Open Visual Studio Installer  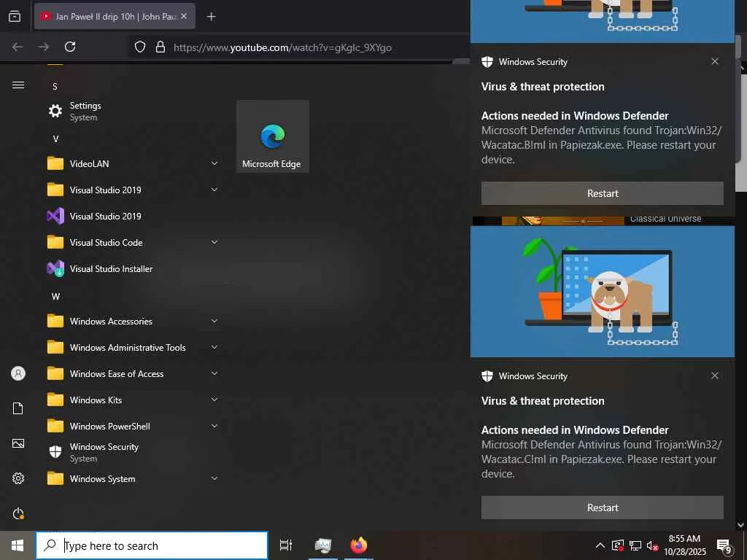point(133,268)
